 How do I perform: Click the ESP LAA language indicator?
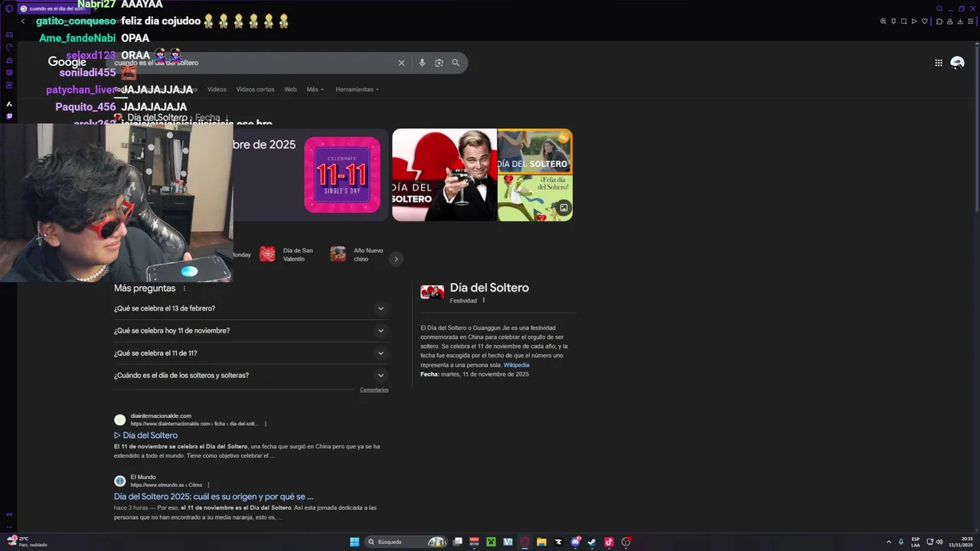pos(916,542)
